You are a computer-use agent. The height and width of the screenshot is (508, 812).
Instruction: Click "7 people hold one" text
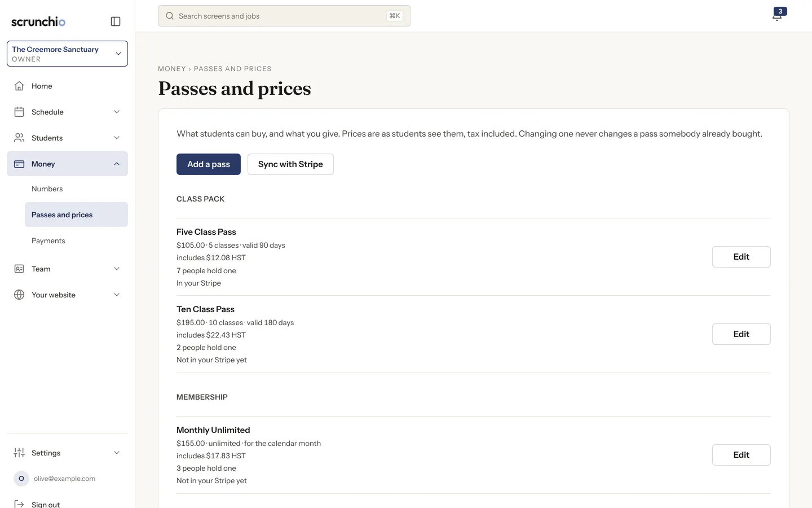(206, 271)
